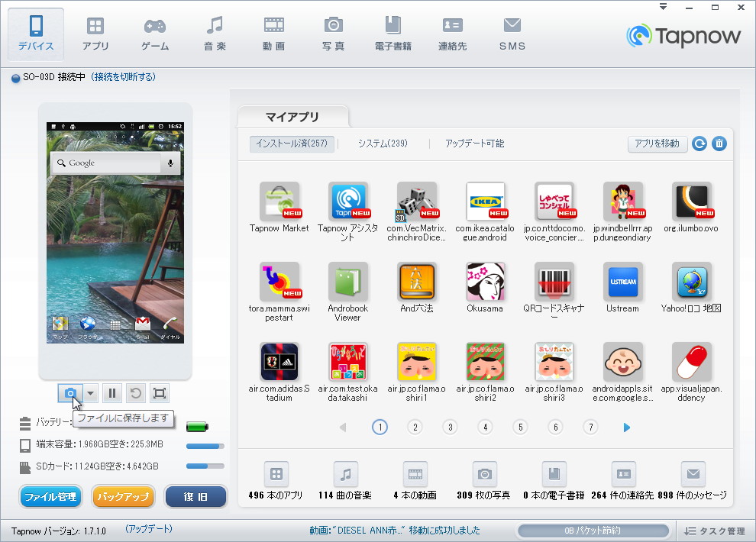Go to app page 2

(x=415, y=427)
